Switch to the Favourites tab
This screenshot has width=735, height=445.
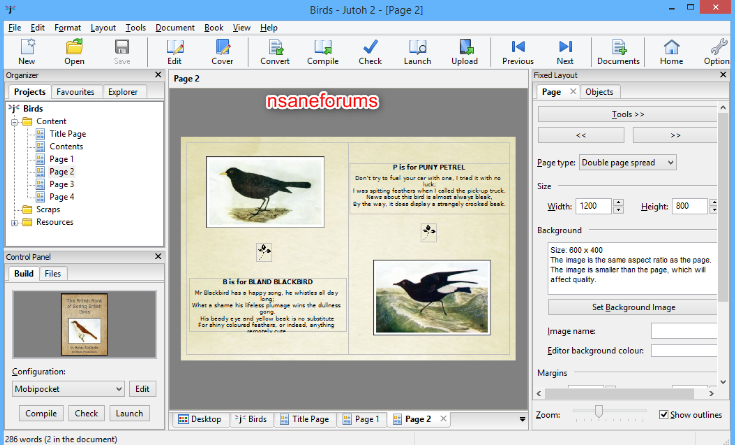coord(75,91)
